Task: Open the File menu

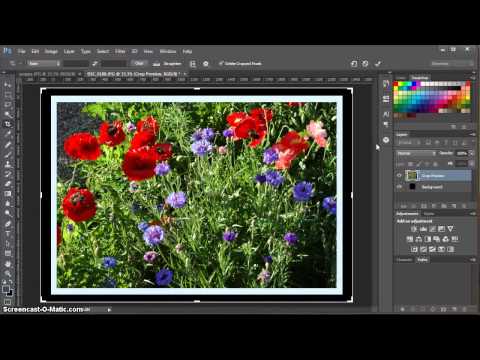Action: tap(22, 51)
